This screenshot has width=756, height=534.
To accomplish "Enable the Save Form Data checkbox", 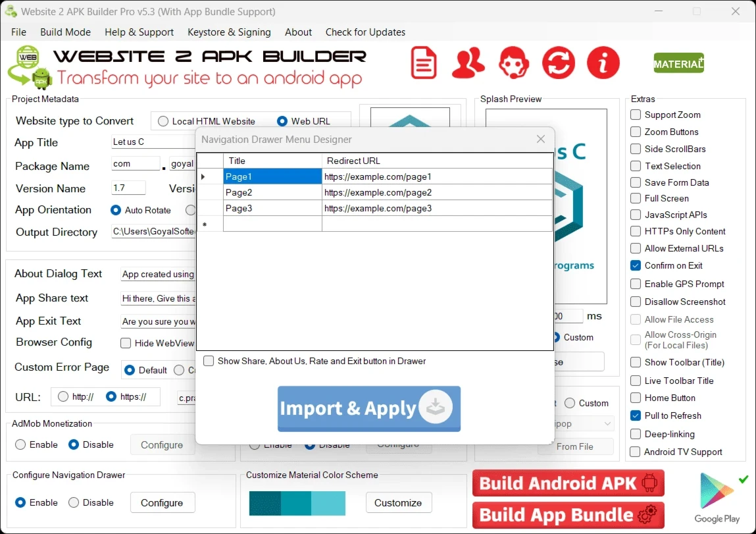I will [x=636, y=182].
